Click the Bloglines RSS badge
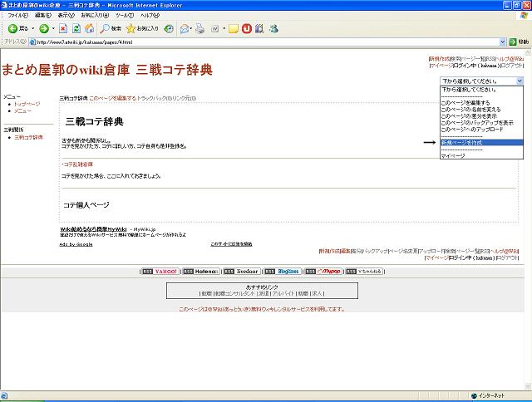Viewport: 532px width, 402px height. pyautogui.click(x=283, y=271)
